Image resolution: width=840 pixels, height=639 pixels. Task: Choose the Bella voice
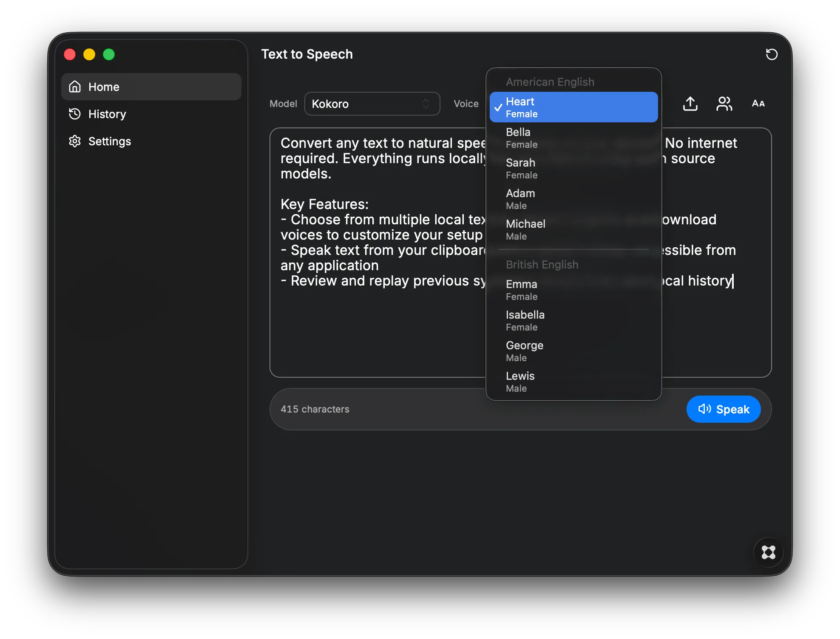click(573, 138)
